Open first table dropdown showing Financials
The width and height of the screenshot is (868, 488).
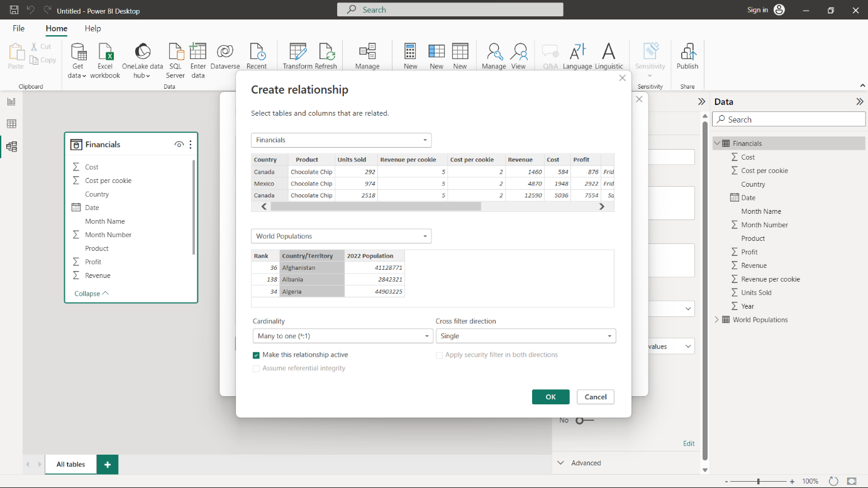point(341,140)
